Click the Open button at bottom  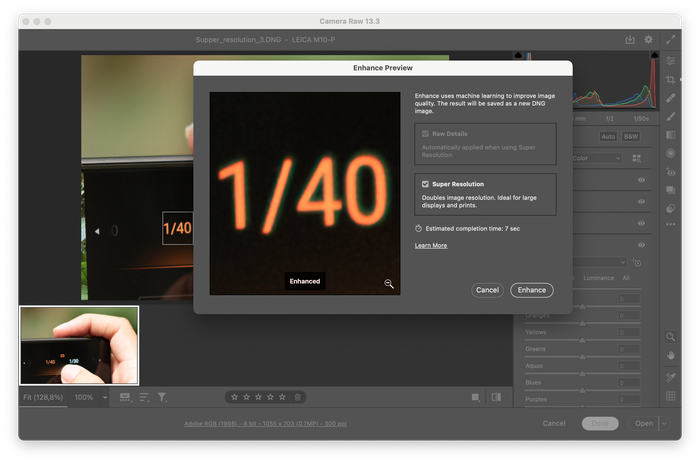644,423
